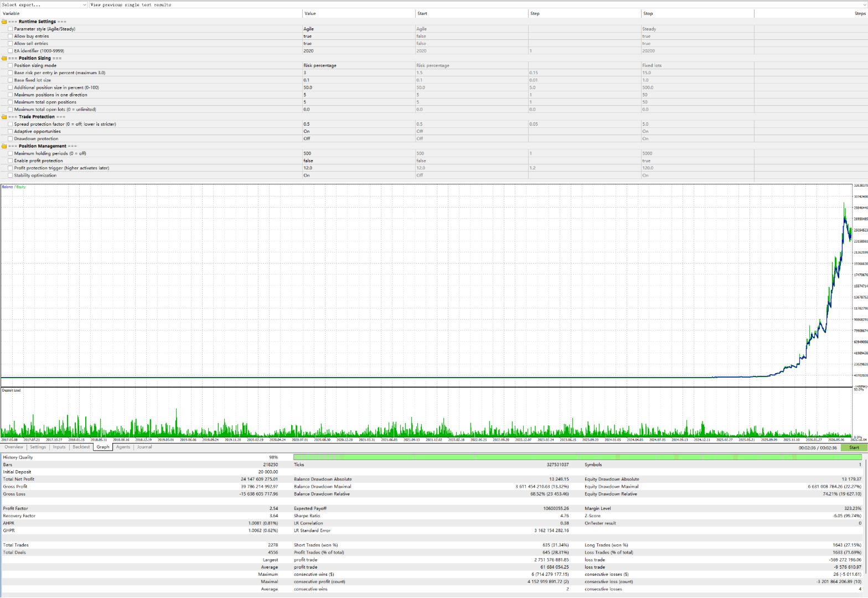Check 'Maximum total open positions' checkbox
The image size is (868, 598).
pos(11,102)
